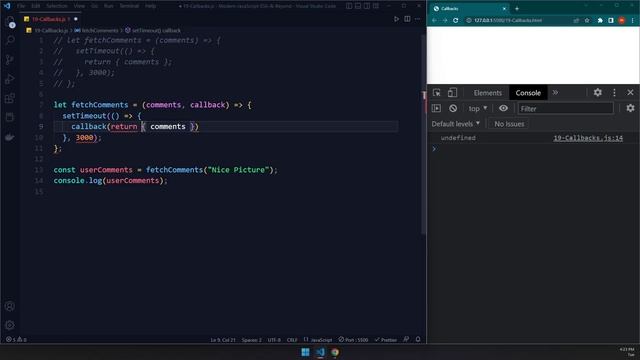Image resolution: width=640 pixels, height=360 pixels.
Task: Split the VS Code editor to the right
Action: point(407,19)
